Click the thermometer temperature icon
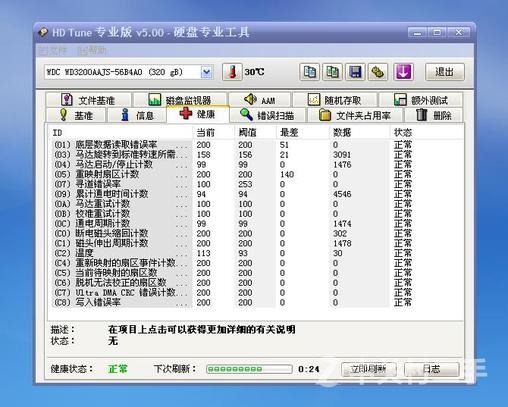The image size is (508, 407). click(x=232, y=72)
